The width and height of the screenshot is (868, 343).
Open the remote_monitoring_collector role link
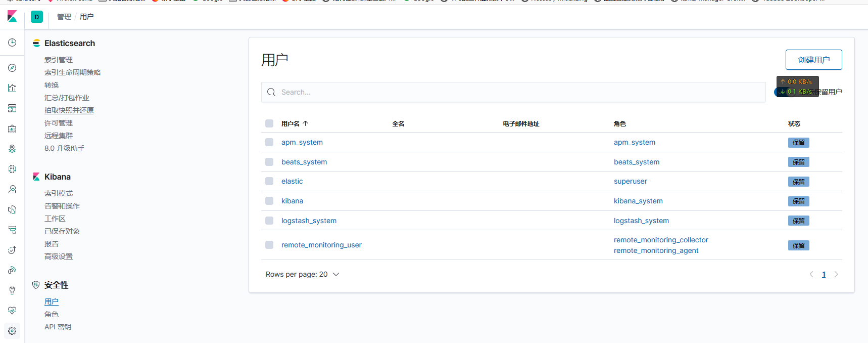pyautogui.click(x=661, y=240)
